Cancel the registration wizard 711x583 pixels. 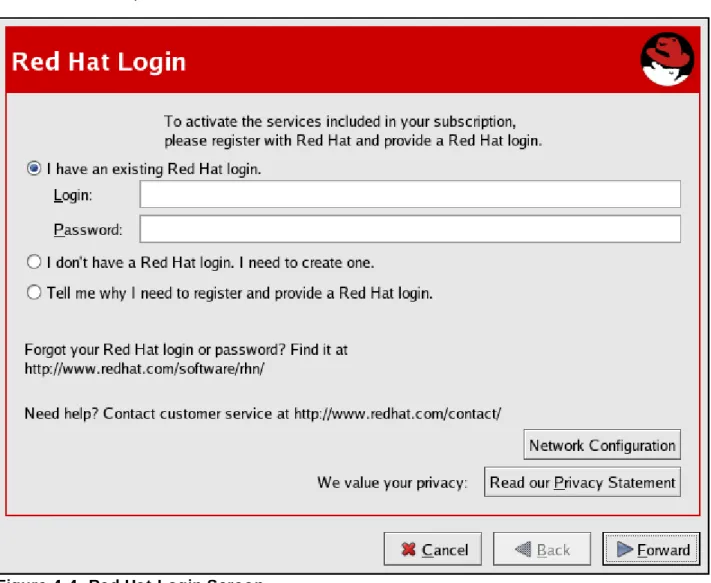click(433, 549)
